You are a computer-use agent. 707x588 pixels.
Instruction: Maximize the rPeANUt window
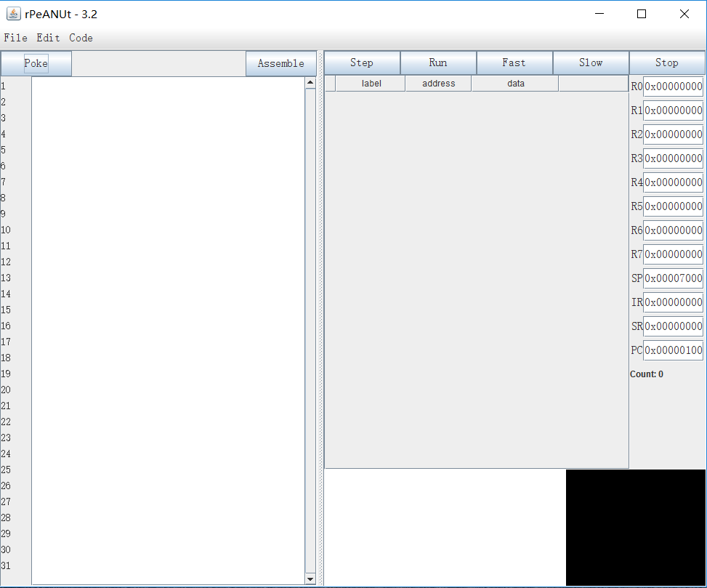pos(642,14)
